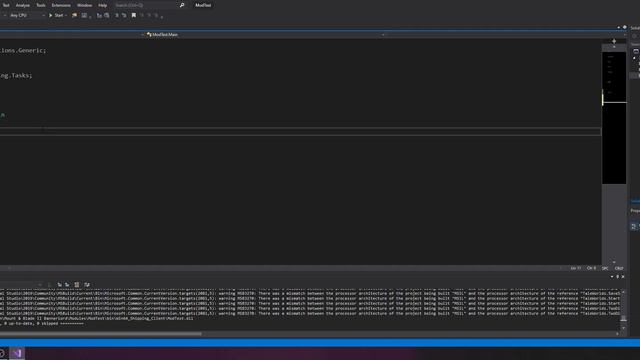Click the line number indicator in editor margin
Screen dimensions: 640x360
click(576, 268)
